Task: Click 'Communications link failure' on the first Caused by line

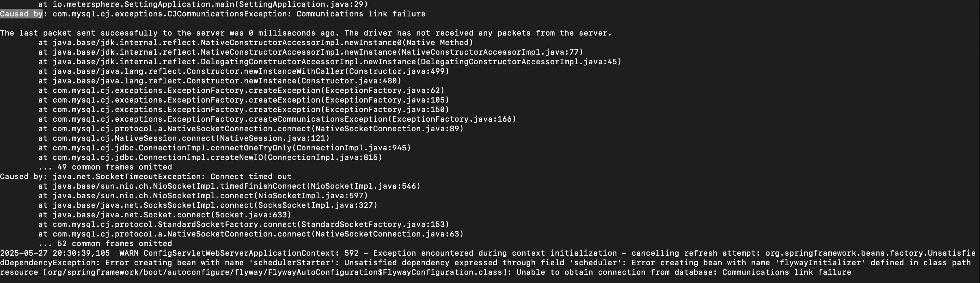Action: [360, 14]
